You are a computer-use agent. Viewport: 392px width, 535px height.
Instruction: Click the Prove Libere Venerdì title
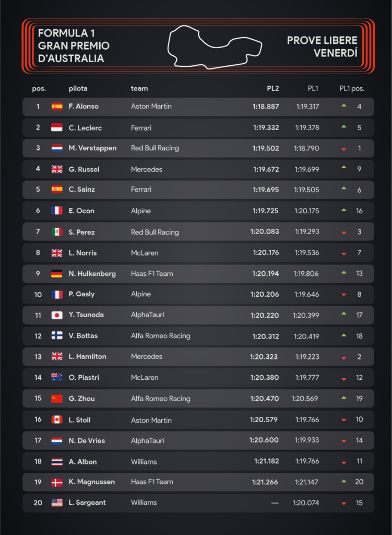pos(322,46)
